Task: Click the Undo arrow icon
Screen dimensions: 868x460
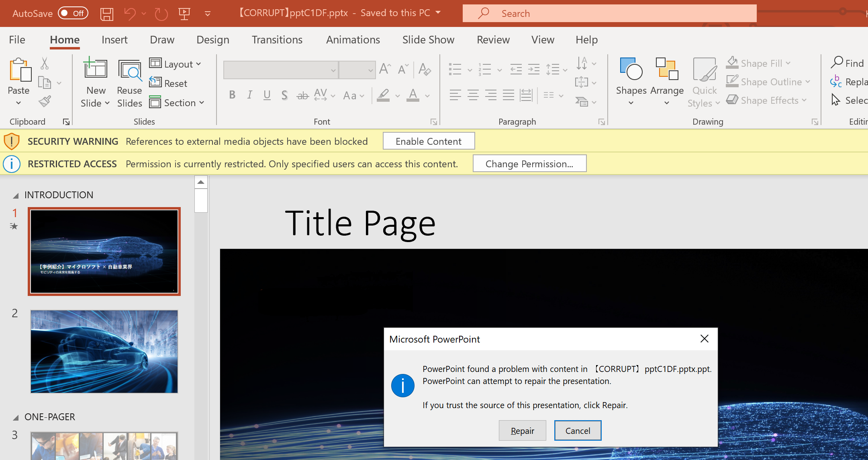Action: pyautogui.click(x=130, y=14)
